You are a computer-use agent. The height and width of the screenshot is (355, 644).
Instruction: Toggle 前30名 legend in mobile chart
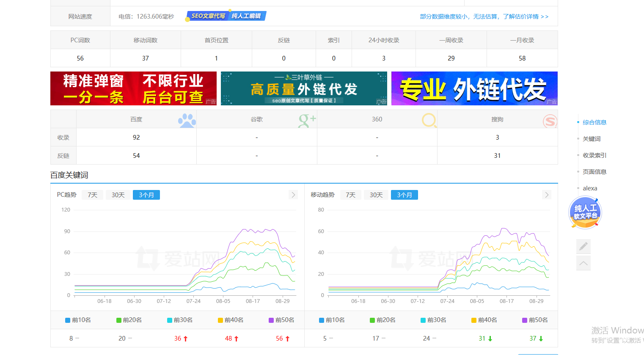[433, 320]
